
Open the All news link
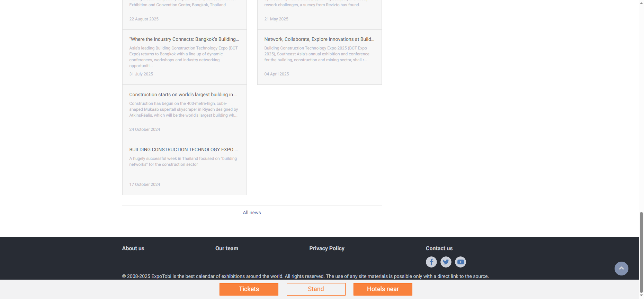252,212
